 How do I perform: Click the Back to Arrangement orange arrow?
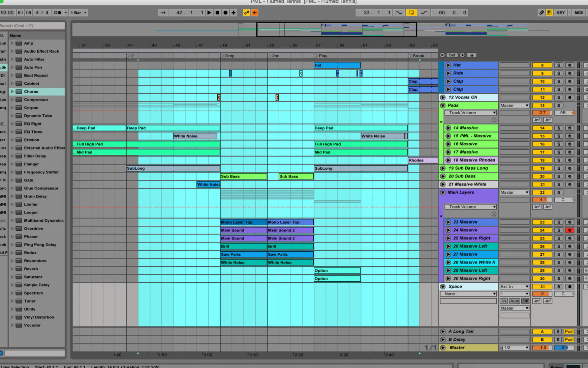pos(255,12)
